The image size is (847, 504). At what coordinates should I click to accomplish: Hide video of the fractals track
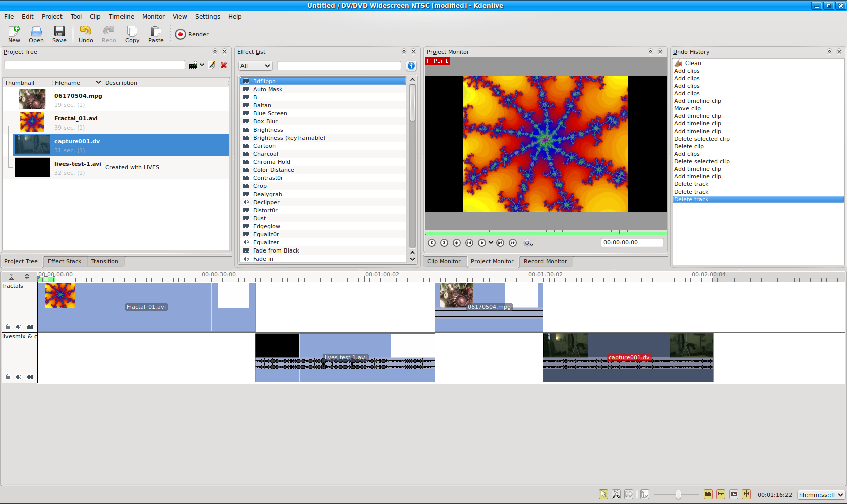coord(30,327)
